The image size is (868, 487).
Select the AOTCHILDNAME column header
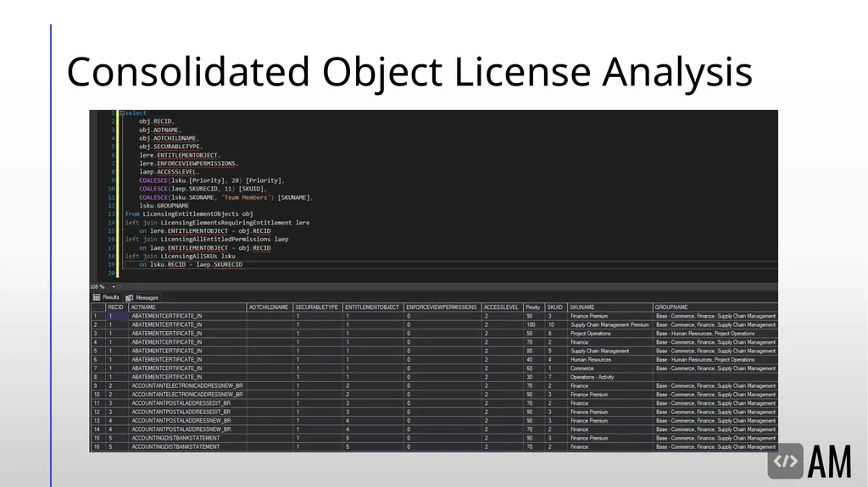pos(269,307)
